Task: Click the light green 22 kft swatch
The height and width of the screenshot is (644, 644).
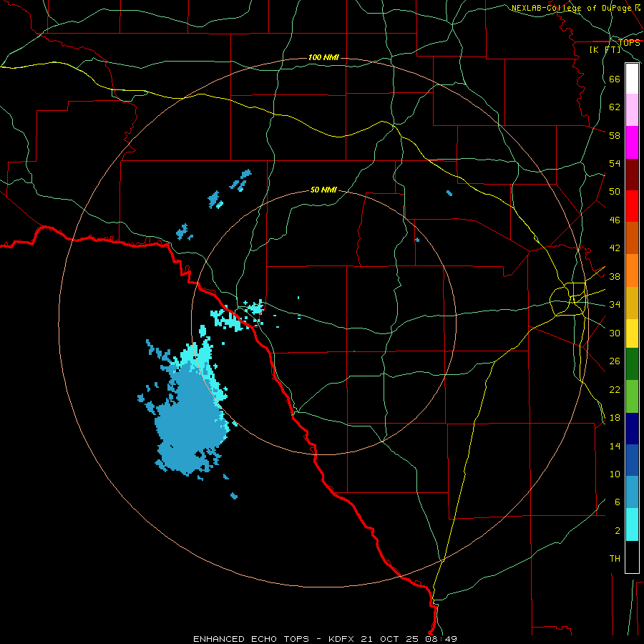Action: pyautogui.click(x=632, y=396)
